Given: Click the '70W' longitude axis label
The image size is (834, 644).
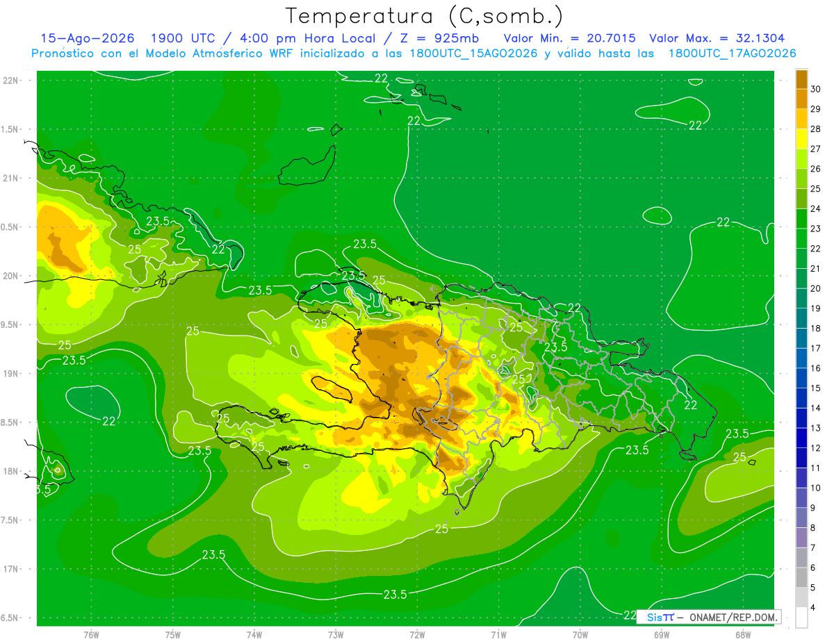Looking at the screenshot, I should [x=580, y=635].
